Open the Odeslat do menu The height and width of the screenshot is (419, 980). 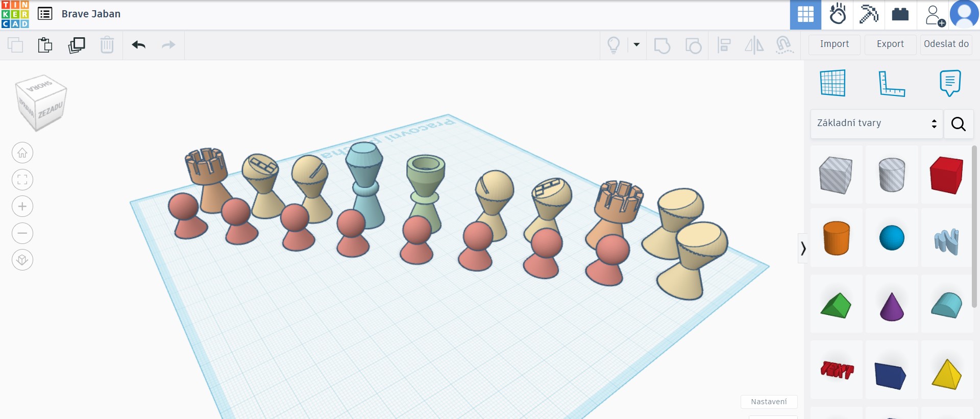946,44
